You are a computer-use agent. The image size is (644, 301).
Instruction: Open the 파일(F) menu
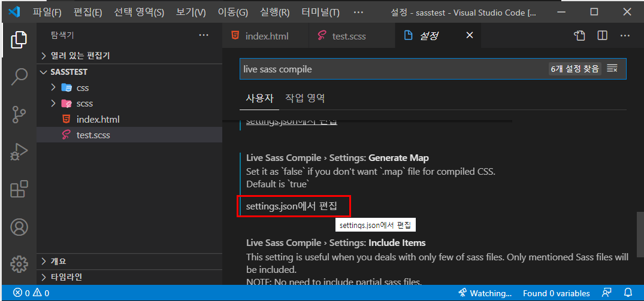pos(47,13)
